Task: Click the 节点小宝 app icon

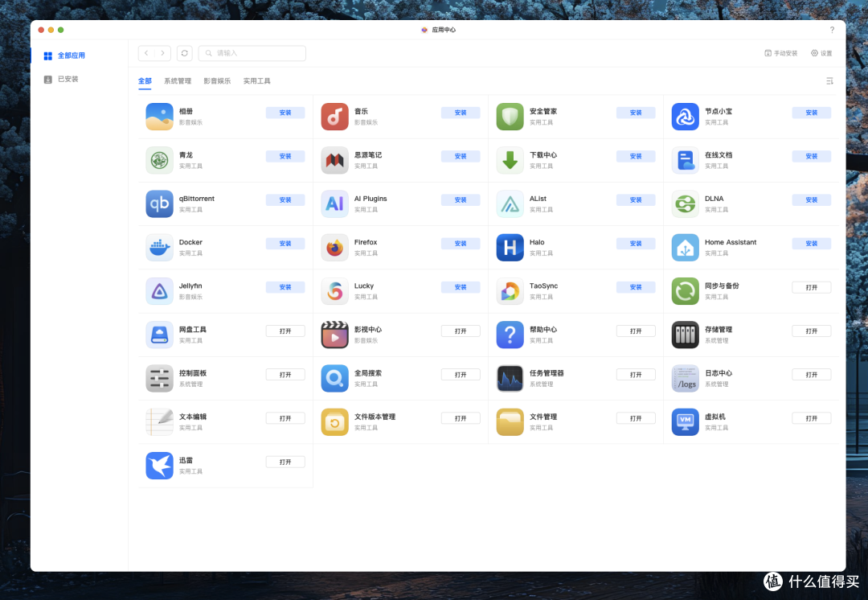Action: pyautogui.click(x=686, y=117)
